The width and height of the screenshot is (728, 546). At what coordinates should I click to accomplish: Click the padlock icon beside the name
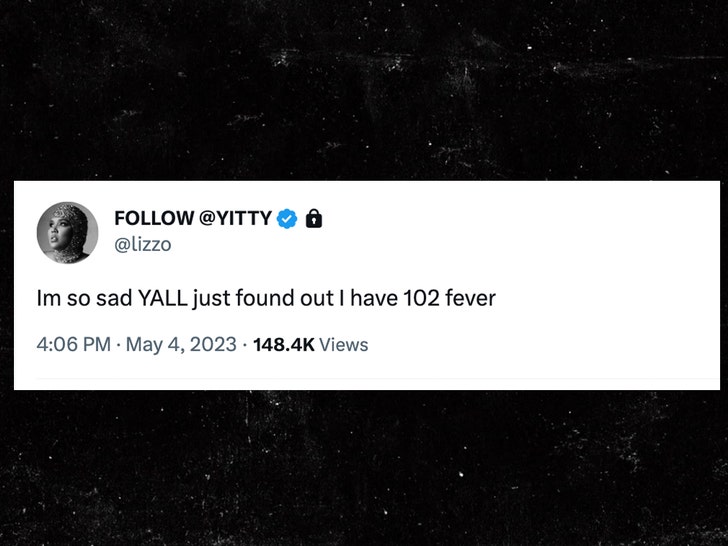(313, 218)
